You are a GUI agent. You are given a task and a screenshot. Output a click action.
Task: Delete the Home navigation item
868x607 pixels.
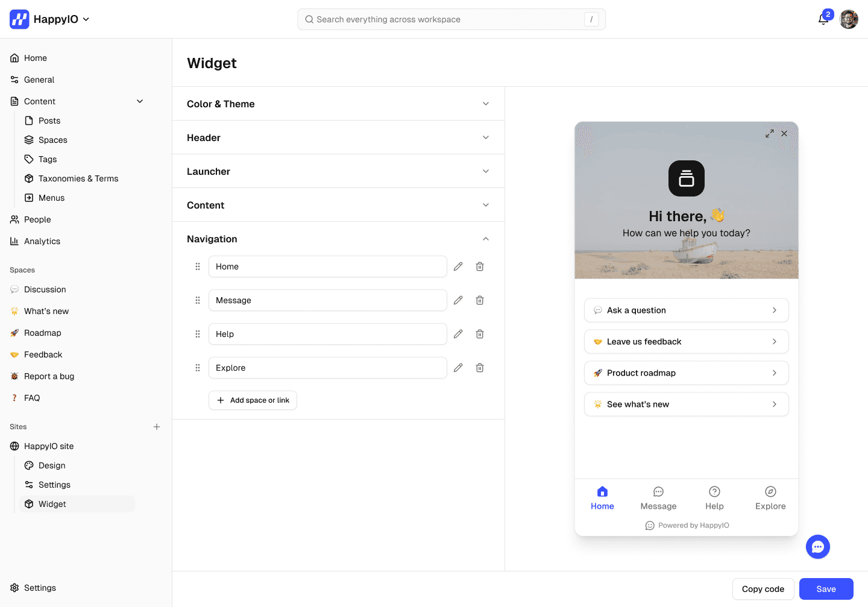pyautogui.click(x=480, y=266)
